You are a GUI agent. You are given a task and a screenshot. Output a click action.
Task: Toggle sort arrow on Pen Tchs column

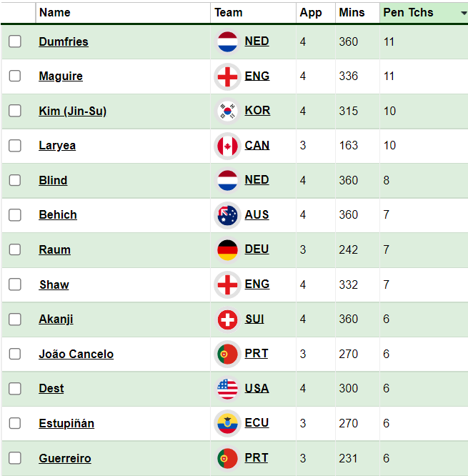(x=464, y=13)
